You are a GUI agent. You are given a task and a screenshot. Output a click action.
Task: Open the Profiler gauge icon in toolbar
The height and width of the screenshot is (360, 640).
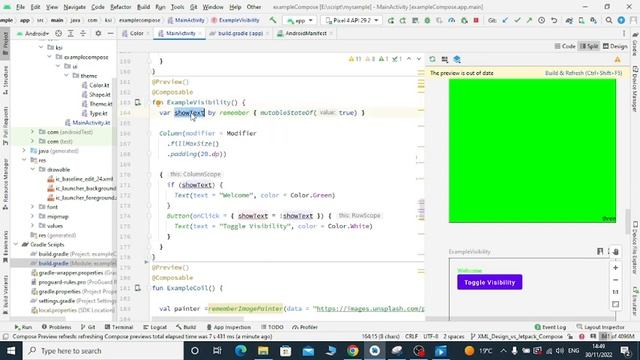tap(451, 20)
